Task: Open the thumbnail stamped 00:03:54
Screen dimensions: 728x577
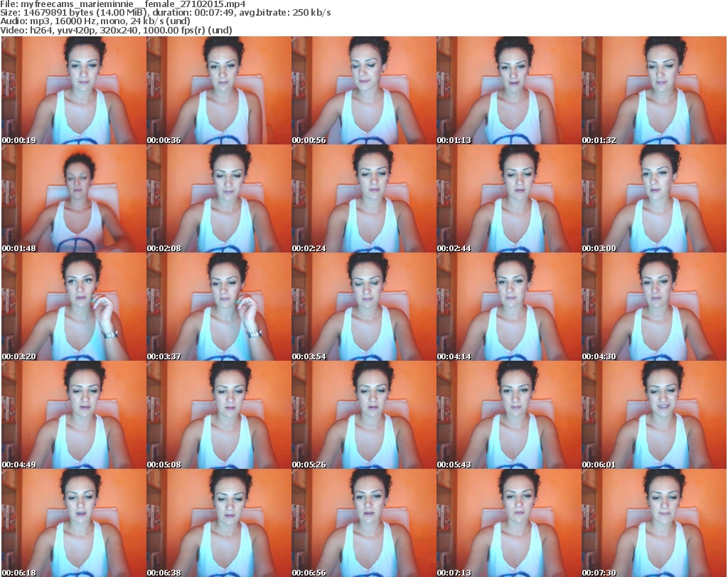Action: 363,307
